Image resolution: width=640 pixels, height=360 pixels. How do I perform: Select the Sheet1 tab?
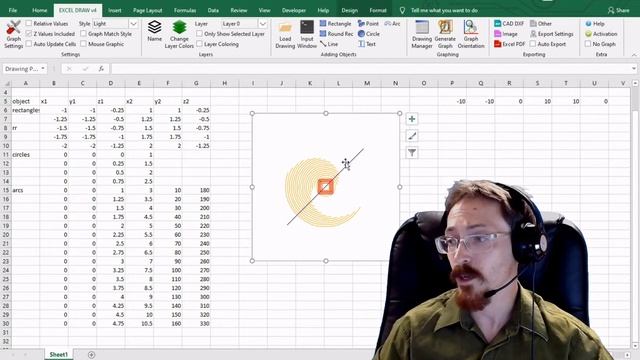[58, 354]
